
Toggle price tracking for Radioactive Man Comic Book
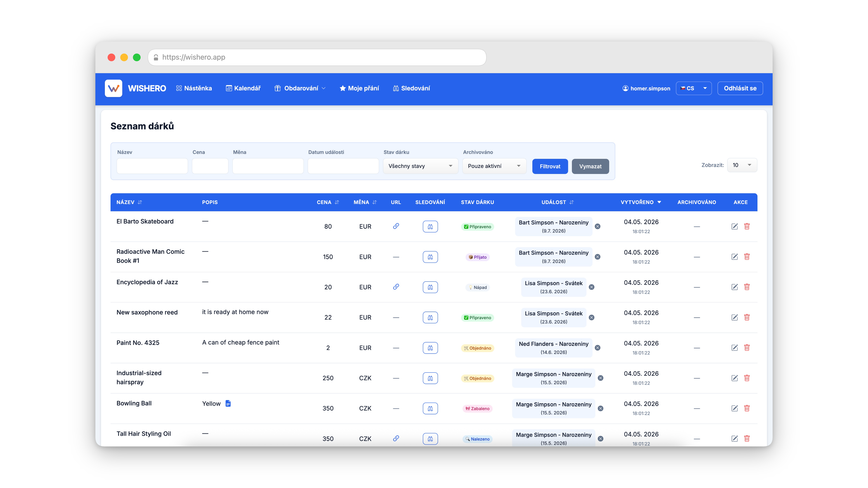click(430, 257)
